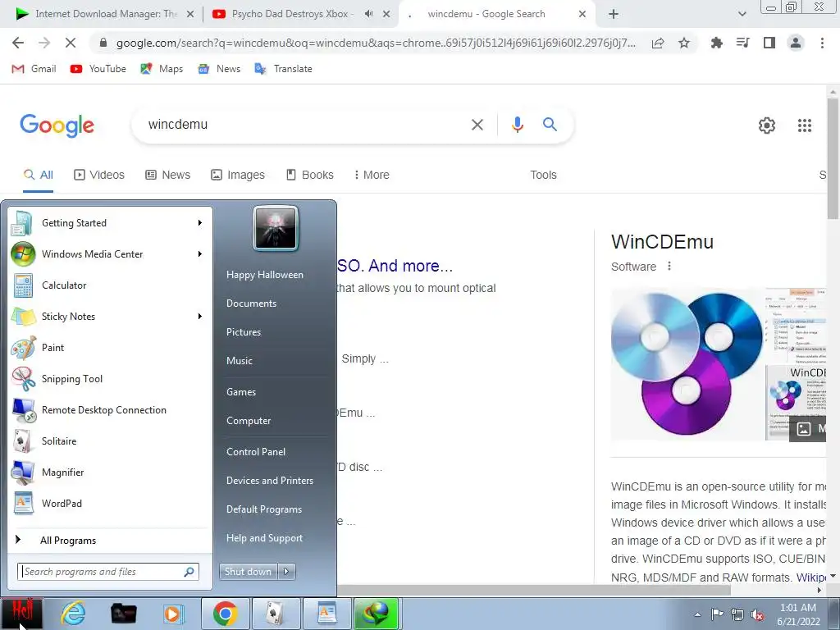840x630 pixels.
Task: Share this page from address bar
Action: (x=658, y=43)
